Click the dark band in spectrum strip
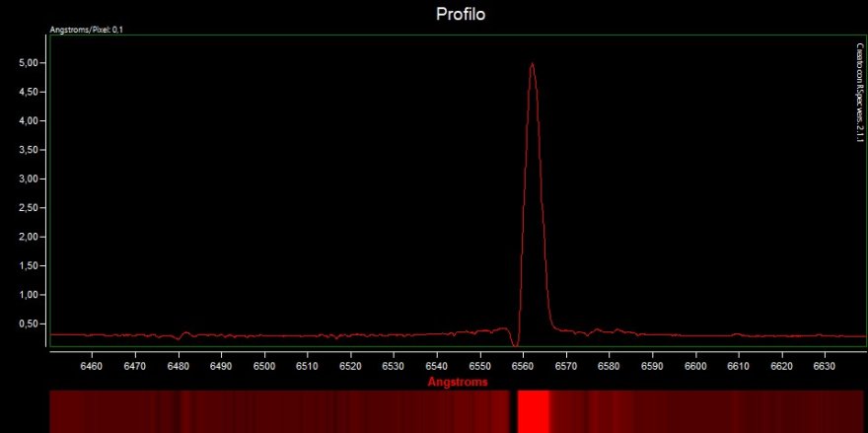The width and height of the screenshot is (868, 433). (x=514, y=410)
